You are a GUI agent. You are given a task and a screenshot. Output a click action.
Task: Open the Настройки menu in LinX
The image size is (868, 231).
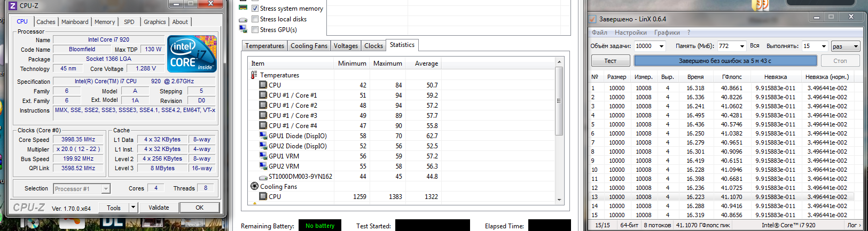point(631,33)
